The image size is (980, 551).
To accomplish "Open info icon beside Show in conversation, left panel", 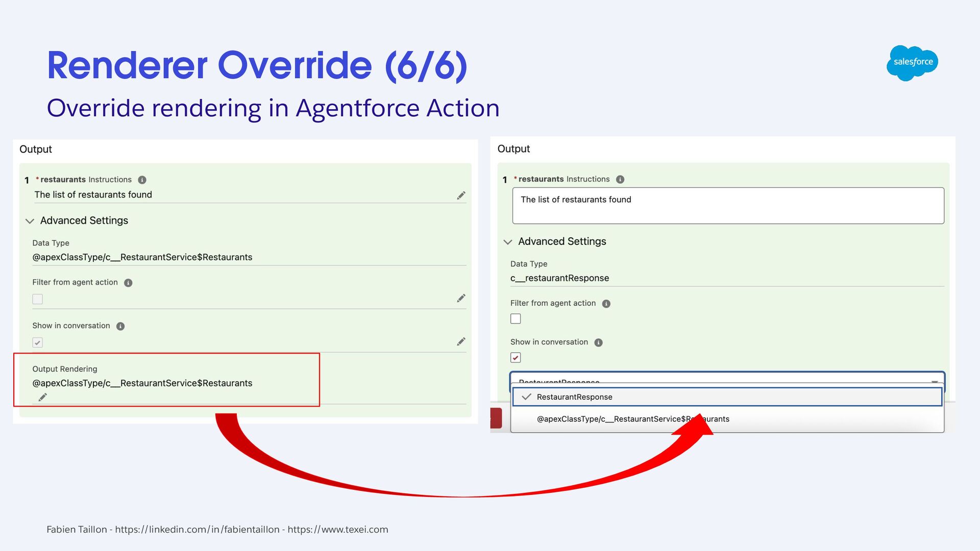I will tap(120, 326).
